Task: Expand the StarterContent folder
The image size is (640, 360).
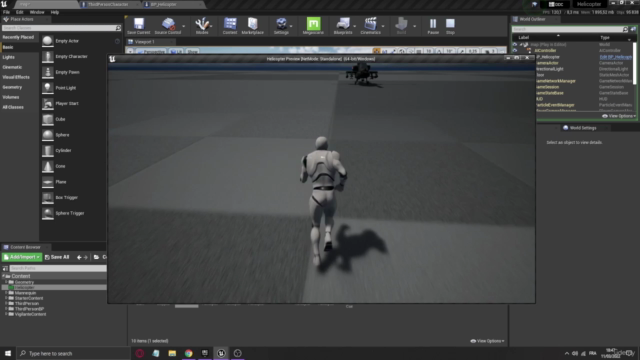Action: (6, 298)
